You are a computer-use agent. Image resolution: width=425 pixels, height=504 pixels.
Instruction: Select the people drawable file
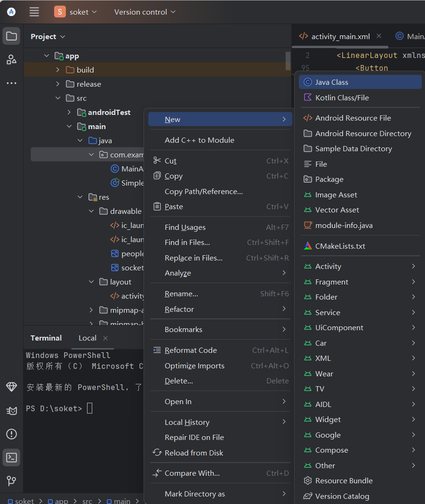tap(127, 253)
